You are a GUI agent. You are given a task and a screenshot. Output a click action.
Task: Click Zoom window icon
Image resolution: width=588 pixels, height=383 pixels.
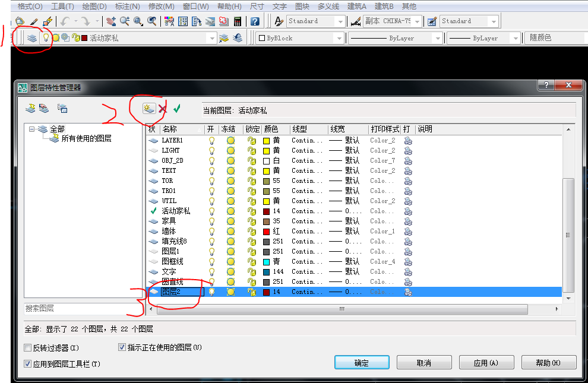(138, 21)
